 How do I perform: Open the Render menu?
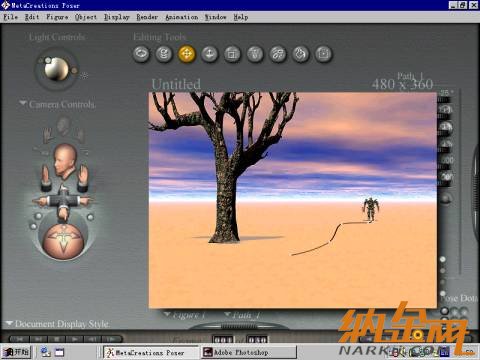coord(147,17)
